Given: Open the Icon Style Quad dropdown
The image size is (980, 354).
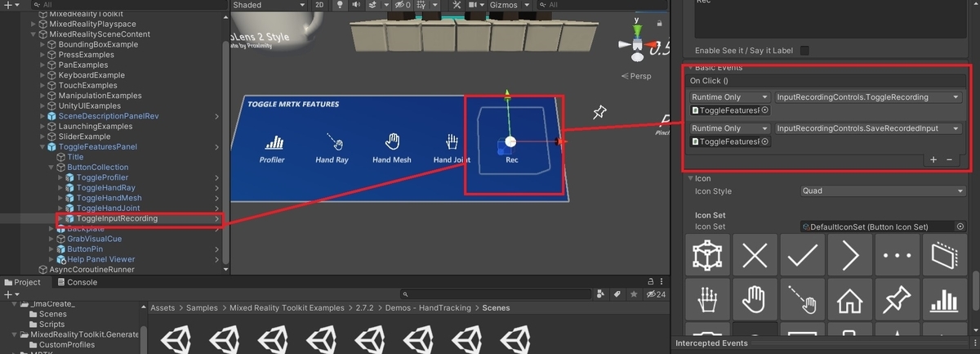Looking at the screenshot, I should (884, 191).
